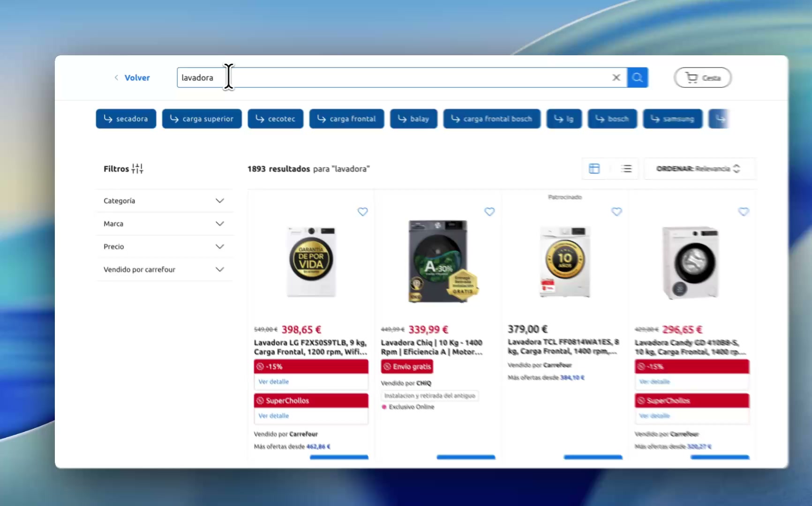Favorite the Lavadora Candy with heart icon
Image resolution: width=812 pixels, height=506 pixels.
coord(744,212)
